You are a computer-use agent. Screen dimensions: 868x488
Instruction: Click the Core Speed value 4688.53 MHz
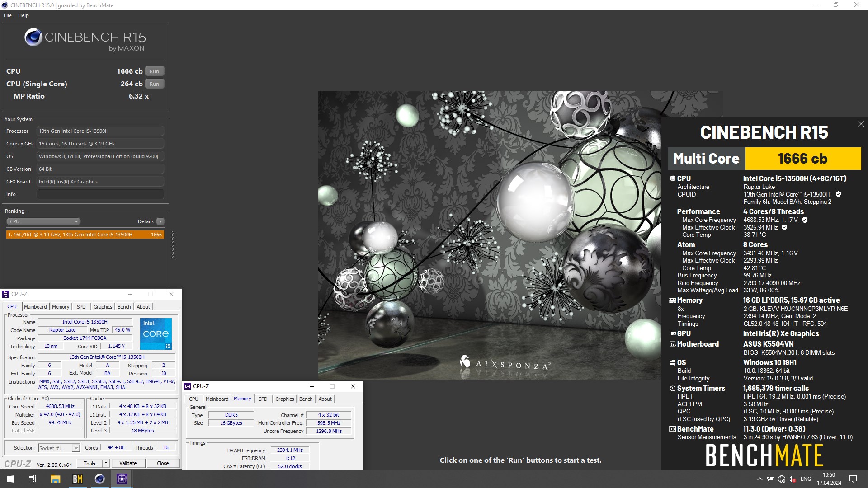coord(60,407)
